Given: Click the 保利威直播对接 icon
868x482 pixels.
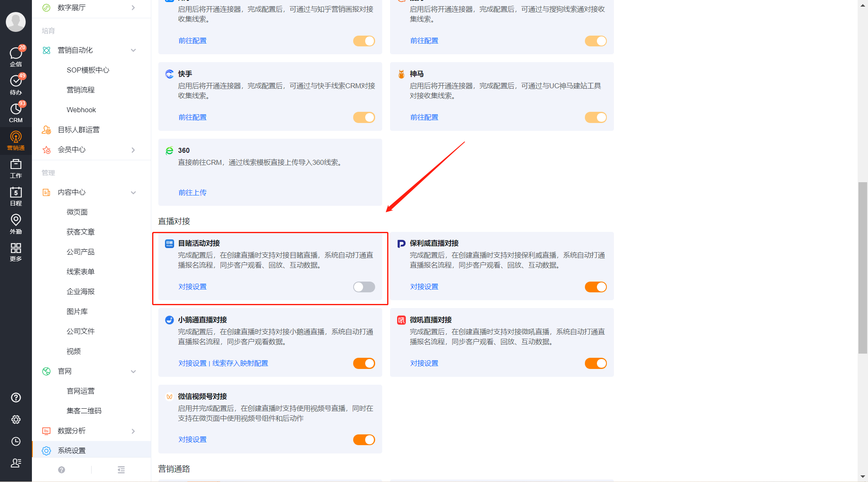Looking at the screenshot, I should [x=401, y=243].
